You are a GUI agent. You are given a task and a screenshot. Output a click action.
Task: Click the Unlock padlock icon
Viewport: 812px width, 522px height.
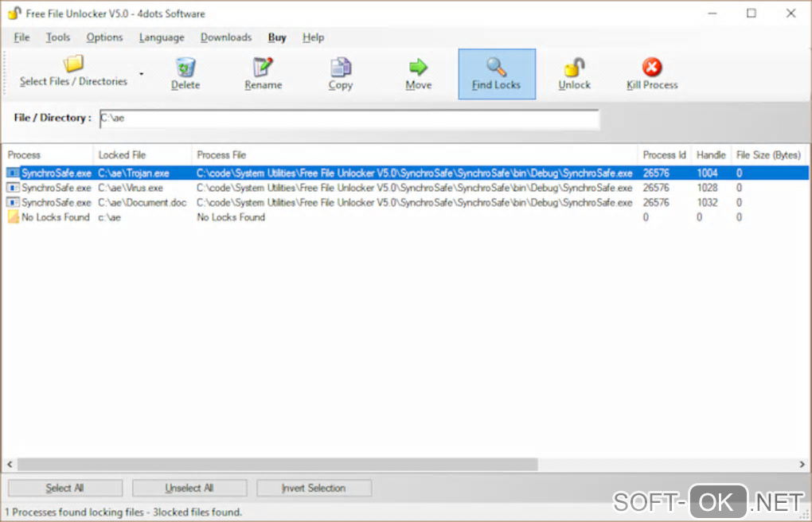point(574,67)
